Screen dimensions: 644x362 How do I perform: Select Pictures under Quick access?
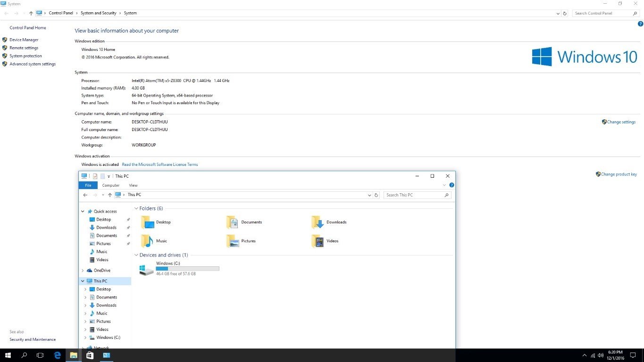103,244
